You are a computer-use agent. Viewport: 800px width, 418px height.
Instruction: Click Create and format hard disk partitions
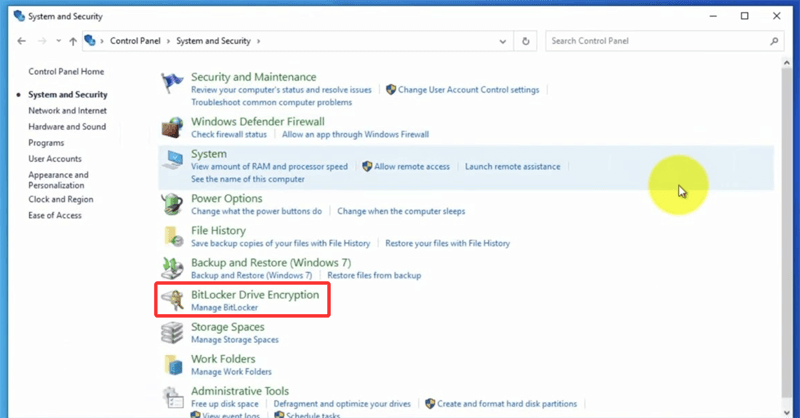point(507,404)
